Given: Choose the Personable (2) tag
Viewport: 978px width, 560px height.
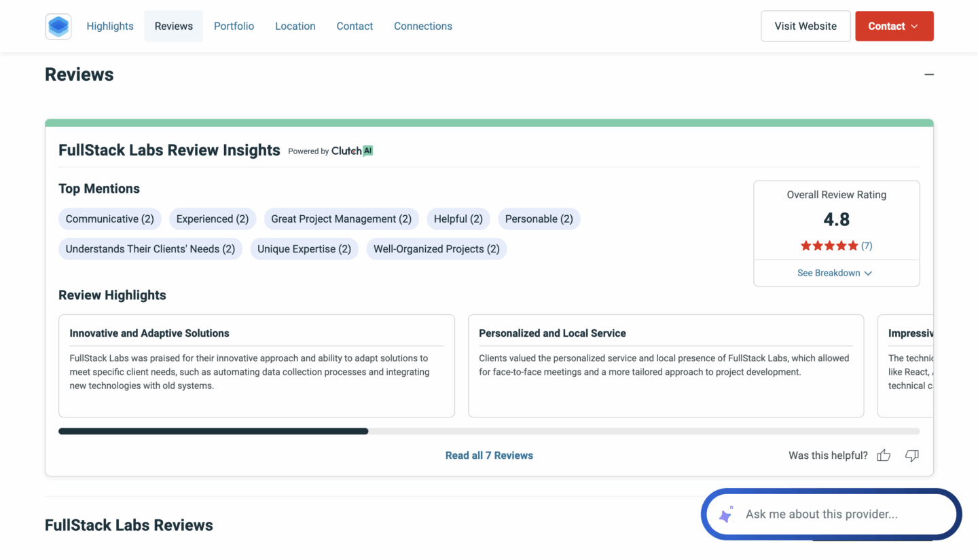Looking at the screenshot, I should point(539,219).
